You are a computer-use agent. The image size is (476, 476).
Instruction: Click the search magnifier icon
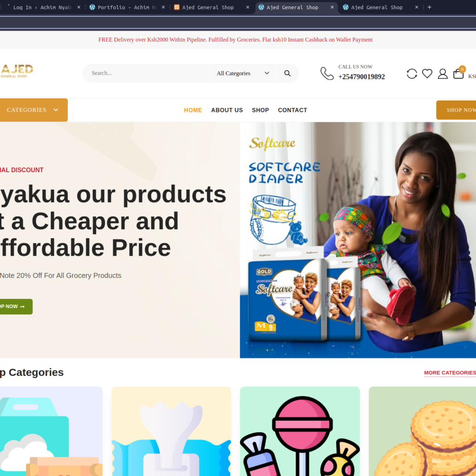coord(287,73)
